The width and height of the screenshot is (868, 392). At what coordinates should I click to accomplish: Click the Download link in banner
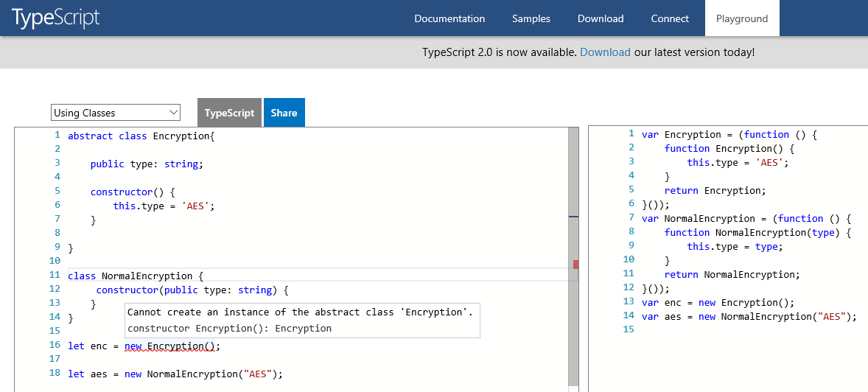point(605,52)
